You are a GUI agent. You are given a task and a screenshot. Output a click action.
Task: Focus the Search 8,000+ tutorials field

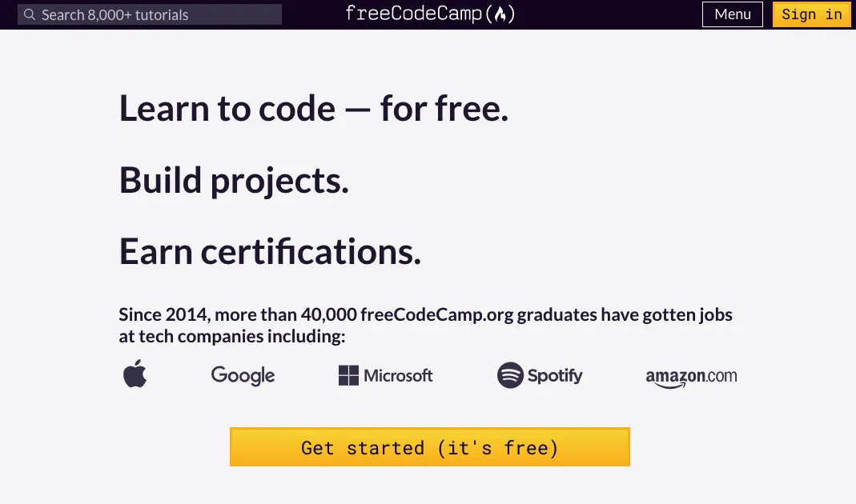150,14
